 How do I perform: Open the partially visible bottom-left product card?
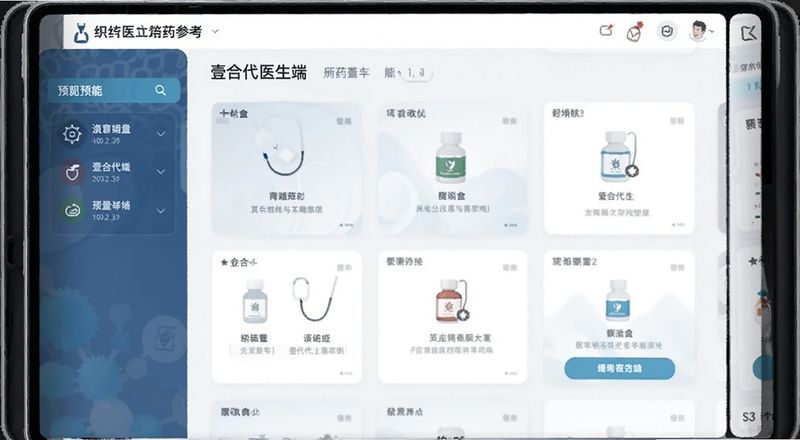coord(287,419)
